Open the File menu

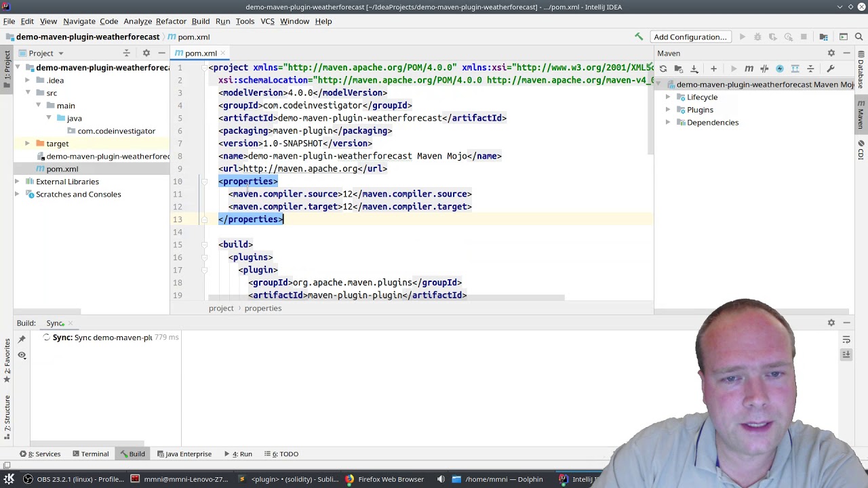pos(9,21)
